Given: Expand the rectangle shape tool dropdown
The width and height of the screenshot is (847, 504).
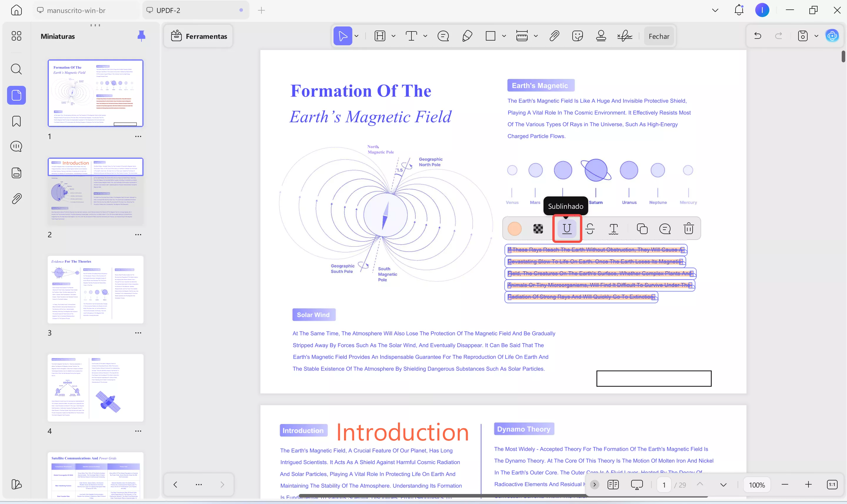Looking at the screenshot, I should 504,36.
